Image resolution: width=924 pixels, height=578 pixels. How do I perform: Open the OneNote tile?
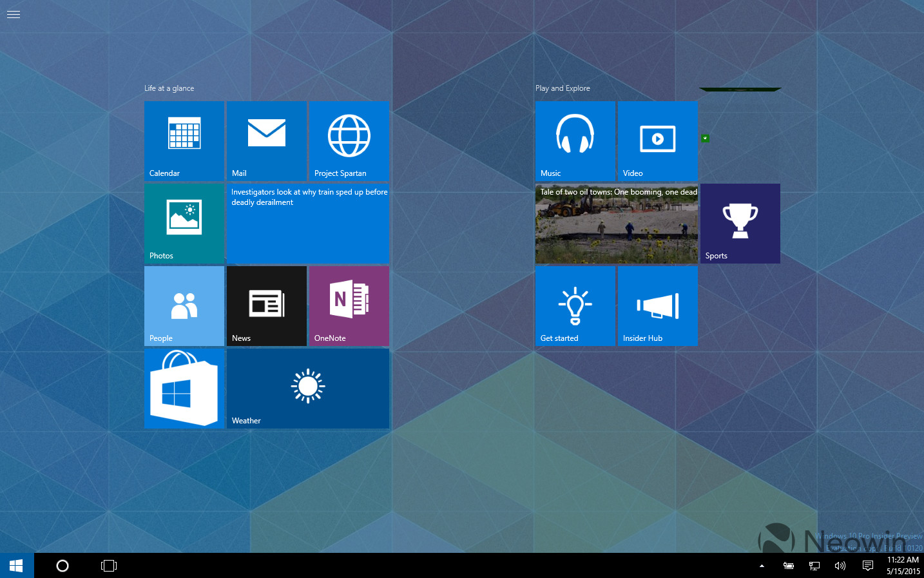click(x=349, y=306)
